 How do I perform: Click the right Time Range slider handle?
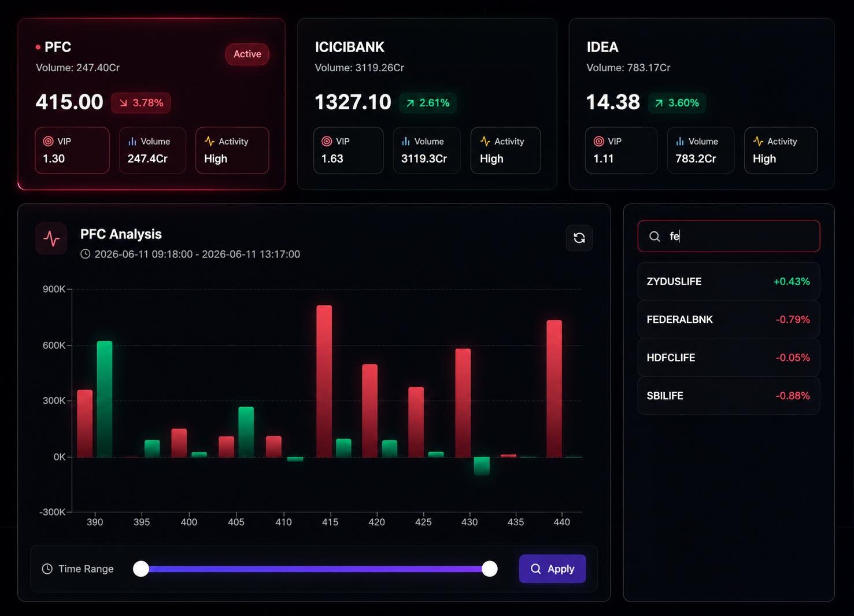(490, 569)
